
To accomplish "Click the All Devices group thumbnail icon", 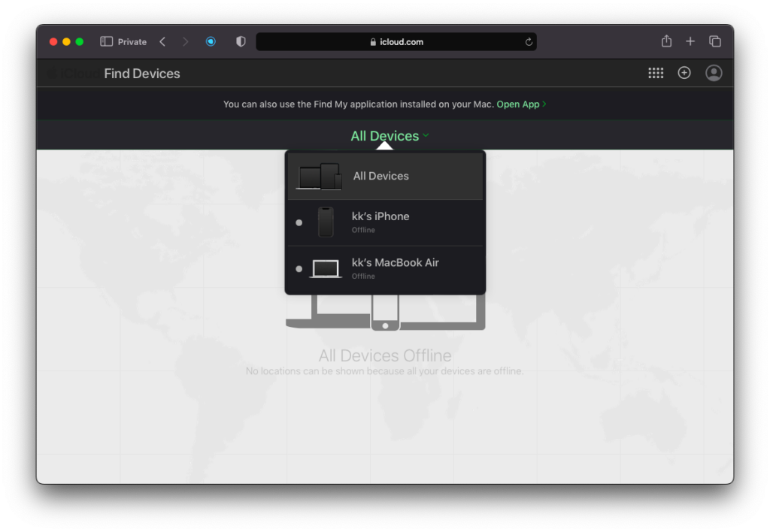I will pos(319,176).
